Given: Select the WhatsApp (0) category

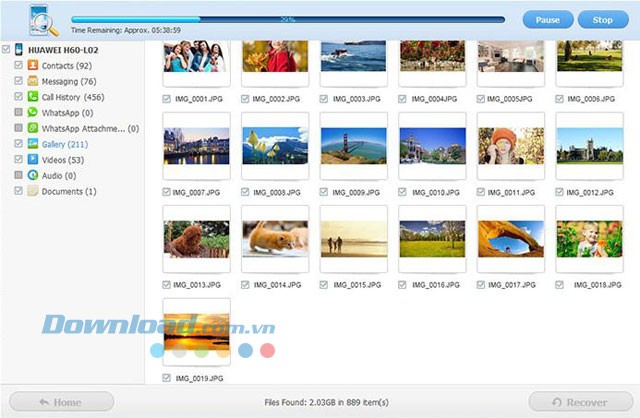Looking at the screenshot, I should click(x=67, y=113).
